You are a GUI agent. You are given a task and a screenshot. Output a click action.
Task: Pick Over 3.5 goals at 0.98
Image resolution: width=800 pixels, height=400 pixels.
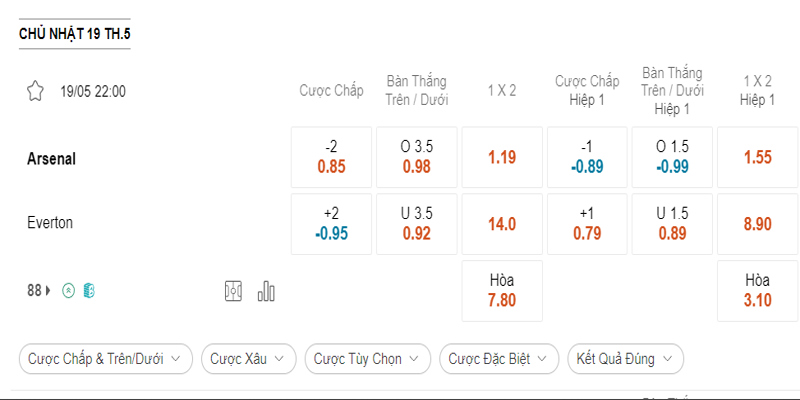pyautogui.click(x=417, y=157)
